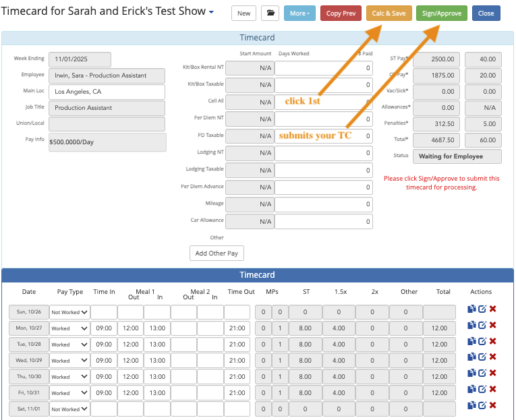
Task: Open Pay Type dropdown for Mon, 10/27
Action: (x=69, y=328)
